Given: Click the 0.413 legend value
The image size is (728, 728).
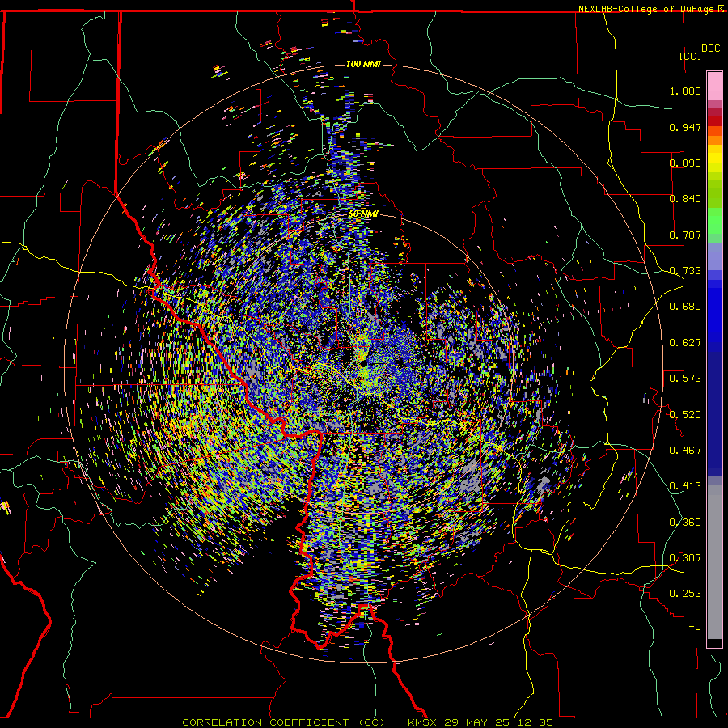Looking at the screenshot, I should point(685,486).
